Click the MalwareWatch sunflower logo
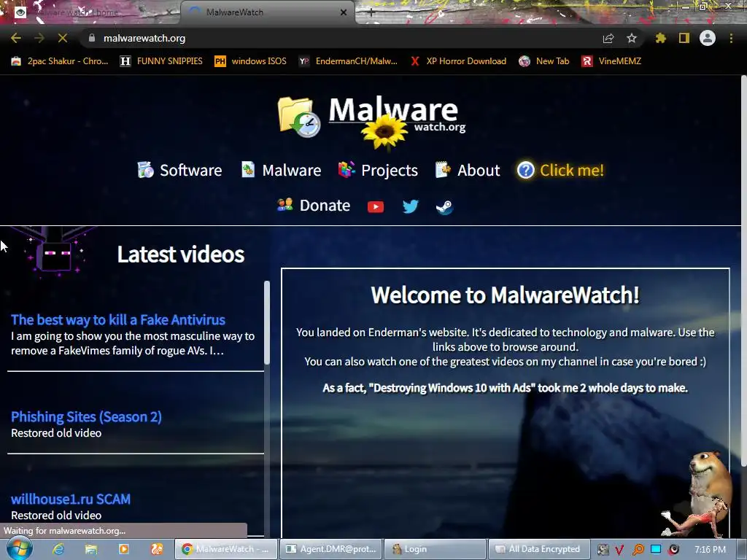 tap(385, 133)
